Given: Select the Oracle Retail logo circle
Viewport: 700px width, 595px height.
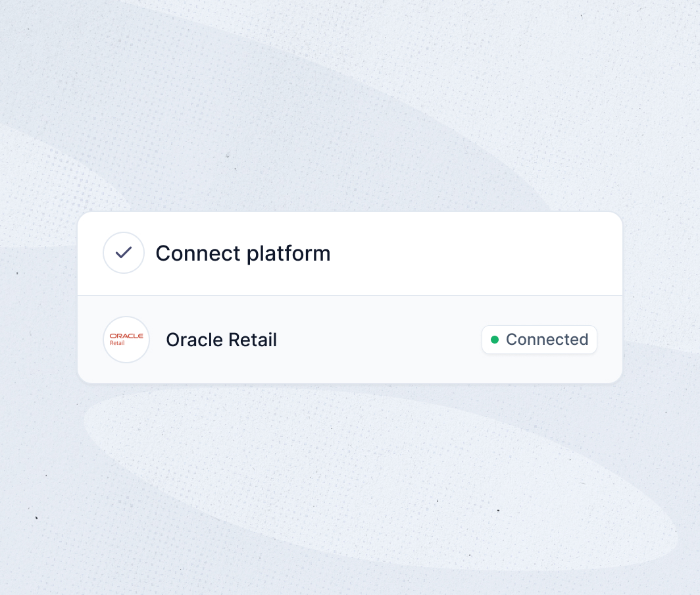Looking at the screenshot, I should [x=126, y=340].
